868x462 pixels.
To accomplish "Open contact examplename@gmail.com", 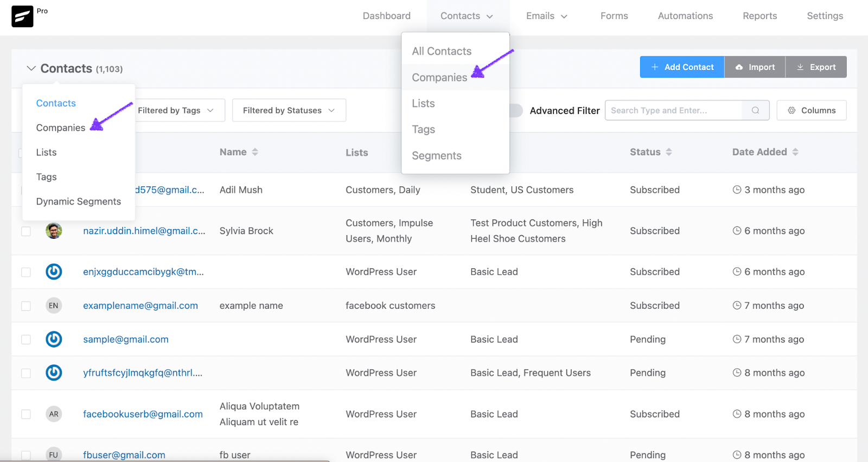I will (141, 306).
